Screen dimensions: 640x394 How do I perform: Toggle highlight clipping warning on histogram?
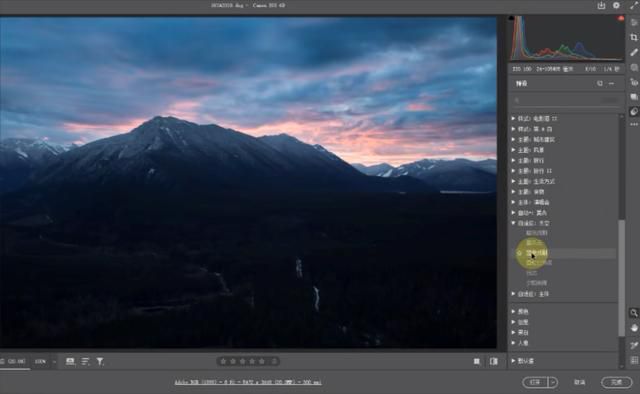[x=621, y=18]
